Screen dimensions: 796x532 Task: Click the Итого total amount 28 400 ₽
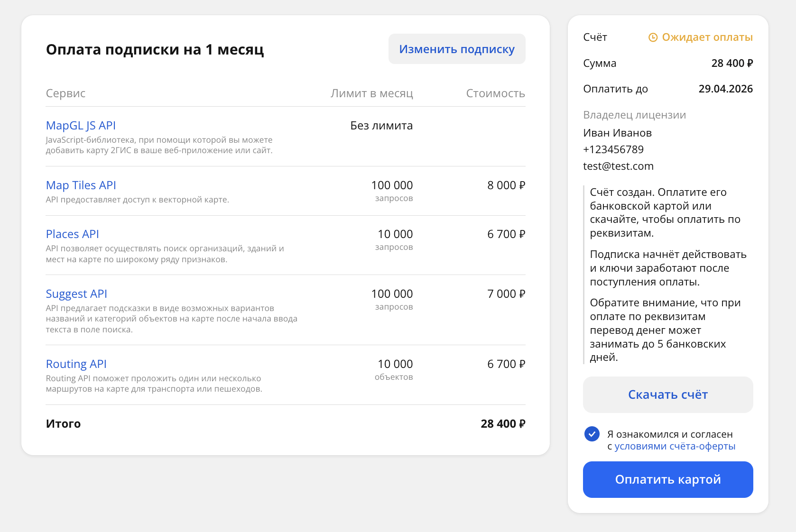click(x=502, y=424)
